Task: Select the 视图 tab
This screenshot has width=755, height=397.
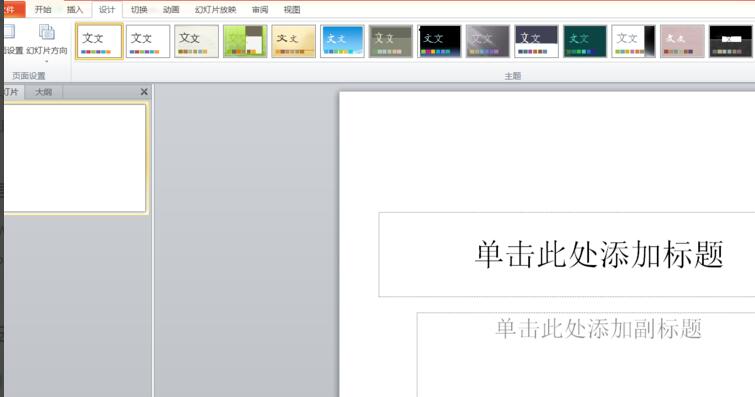Action: (x=292, y=9)
